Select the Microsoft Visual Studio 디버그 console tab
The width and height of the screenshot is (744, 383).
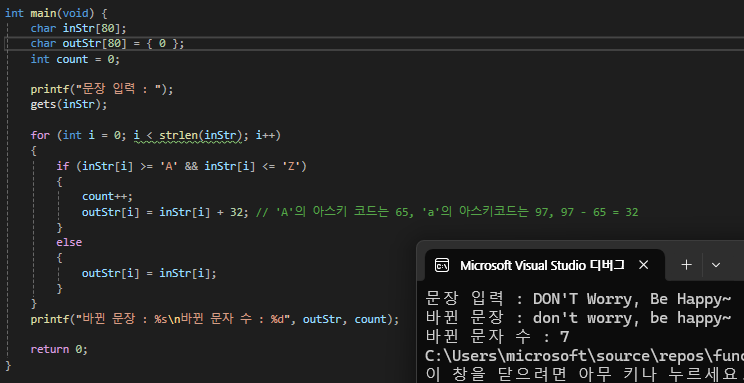pos(544,265)
